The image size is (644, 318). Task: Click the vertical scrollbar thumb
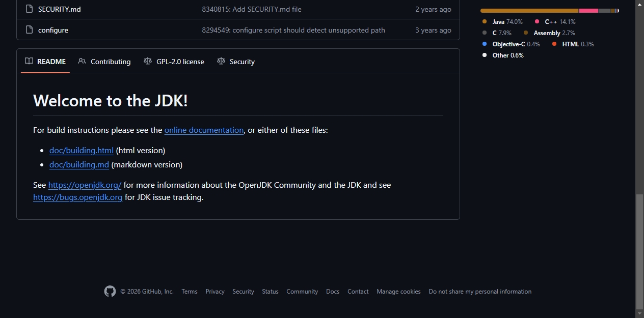639,251
